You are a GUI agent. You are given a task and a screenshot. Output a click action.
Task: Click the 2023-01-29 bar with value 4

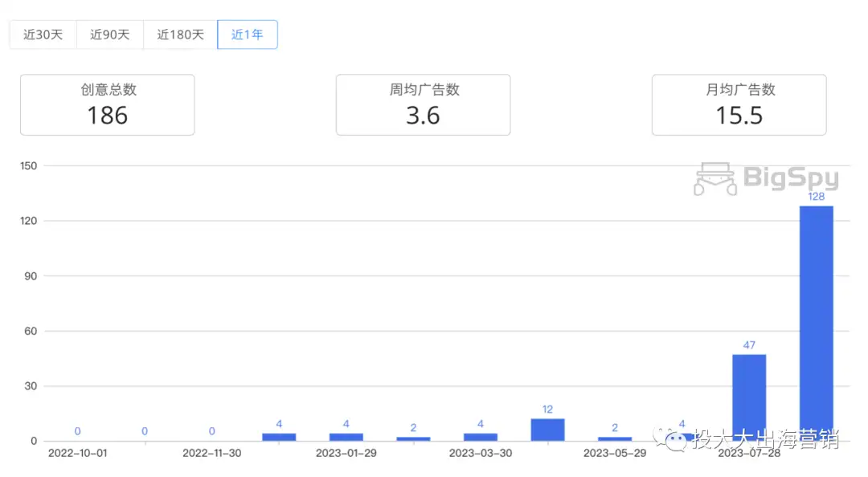click(346, 437)
